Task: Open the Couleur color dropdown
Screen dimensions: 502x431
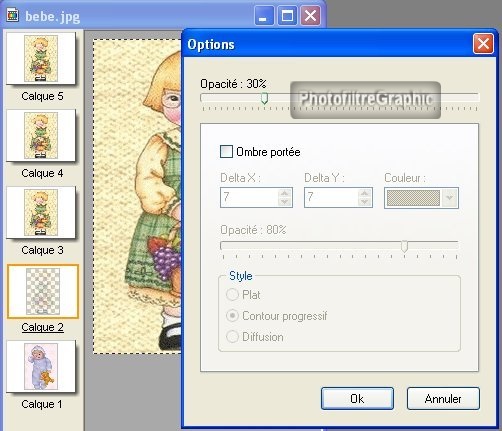Action: (449, 198)
